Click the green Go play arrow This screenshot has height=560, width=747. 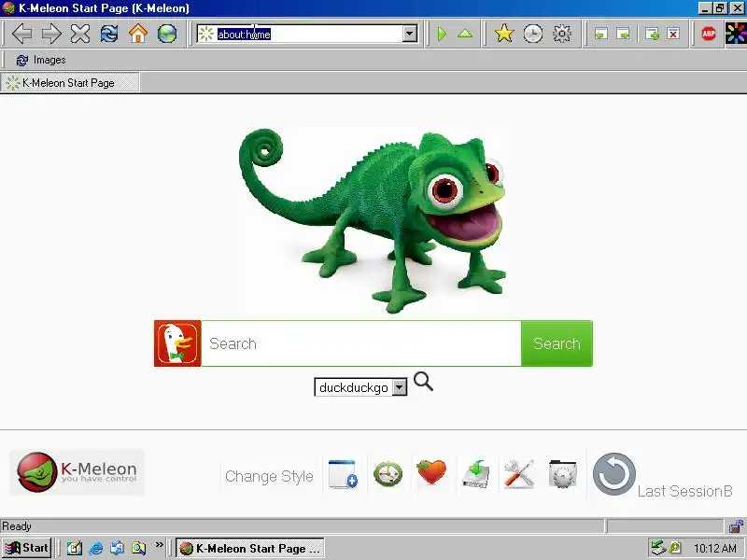442,34
